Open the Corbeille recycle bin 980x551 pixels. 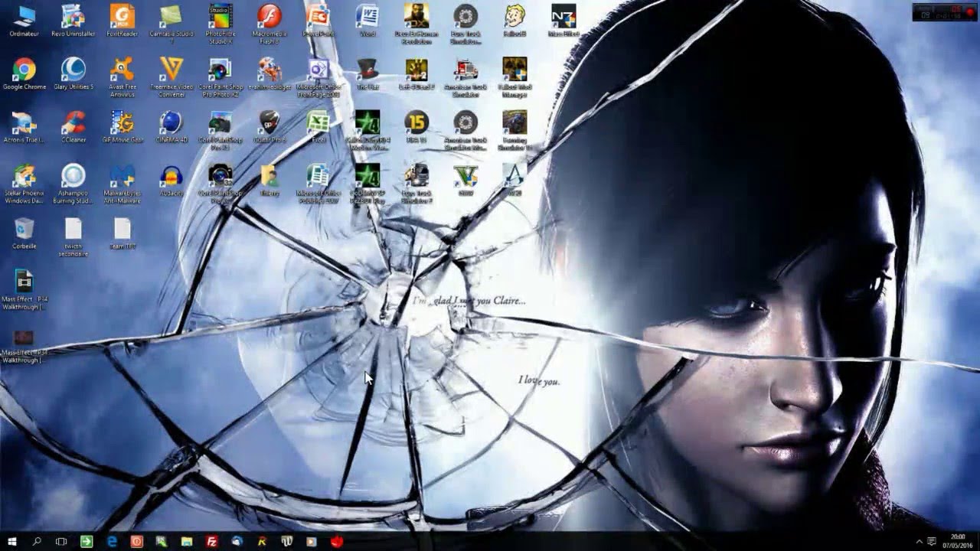[x=24, y=233]
